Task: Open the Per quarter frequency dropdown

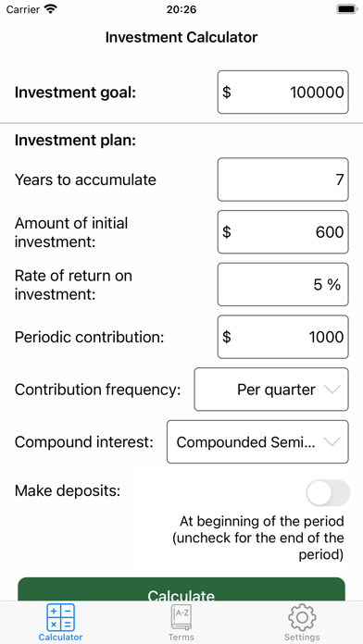Action: point(271,390)
